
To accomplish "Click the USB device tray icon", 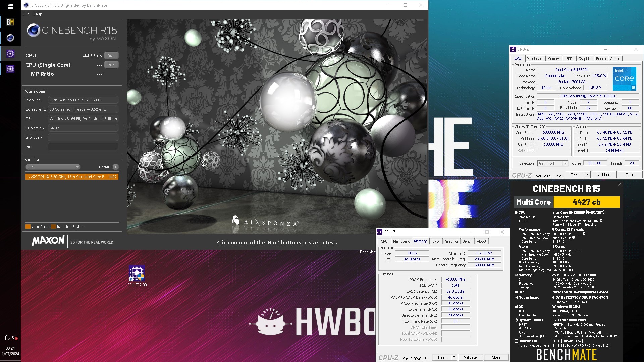I will [x=7, y=337].
